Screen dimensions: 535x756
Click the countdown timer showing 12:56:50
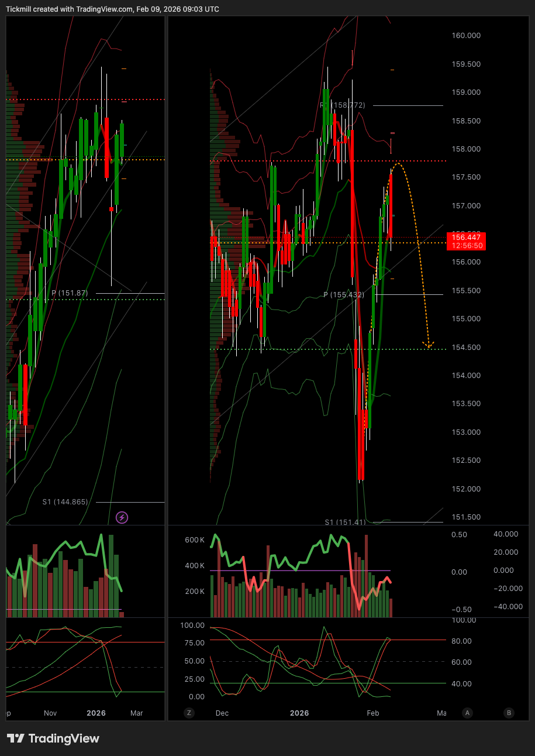(x=466, y=246)
